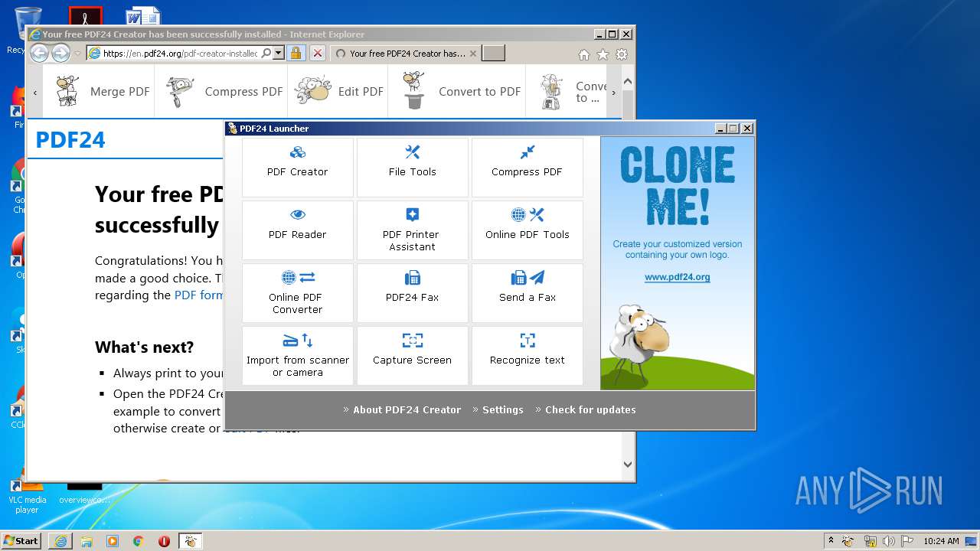
Task: Open Capture Screen tile
Action: point(413,355)
